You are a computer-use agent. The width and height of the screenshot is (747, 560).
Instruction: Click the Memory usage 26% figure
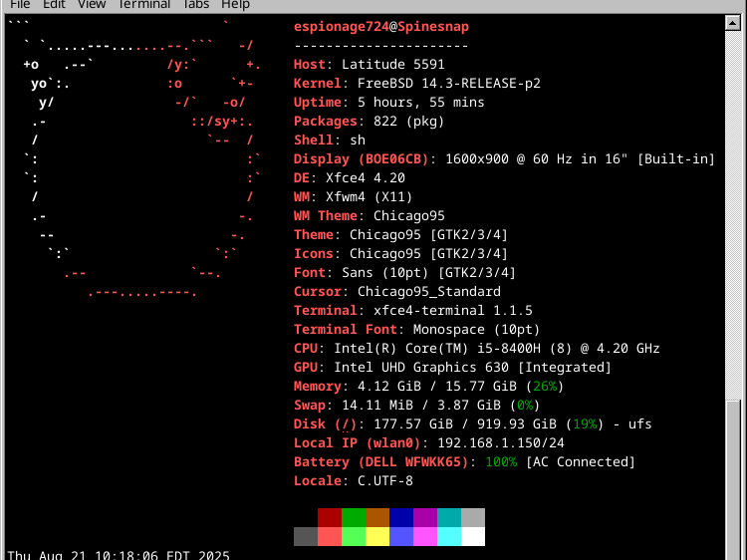tap(545, 386)
